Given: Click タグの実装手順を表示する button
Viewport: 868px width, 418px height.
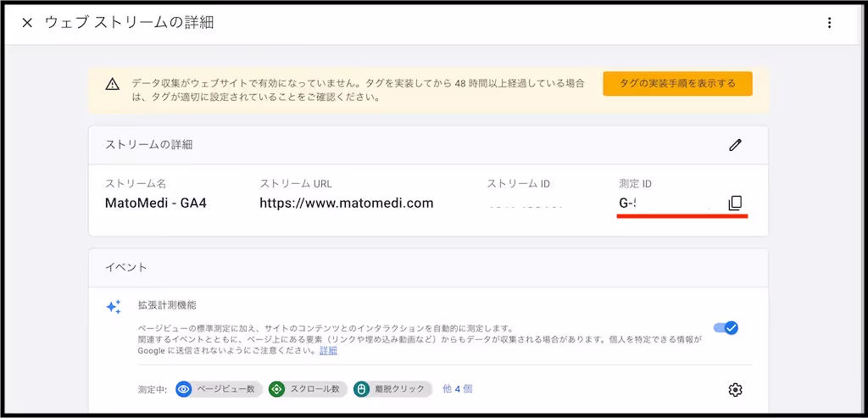Looking at the screenshot, I should pos(677,84).
